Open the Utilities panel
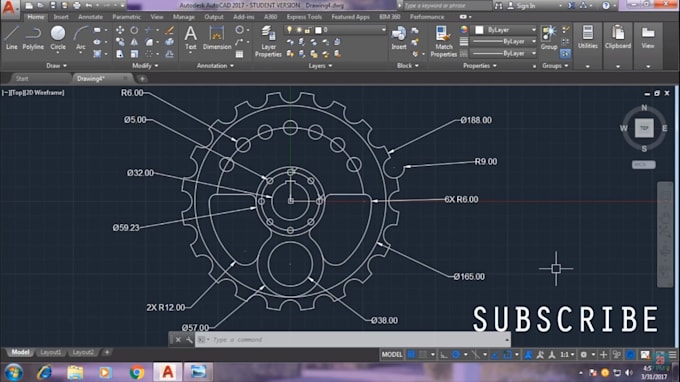Screen dimensions: 680x382 [588, 37]
